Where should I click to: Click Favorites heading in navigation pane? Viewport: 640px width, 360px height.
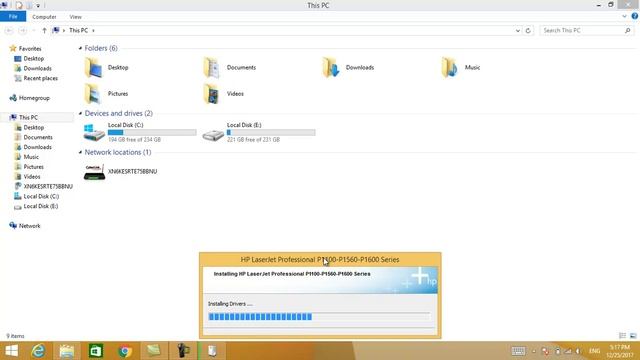click(x=30, y=49)
